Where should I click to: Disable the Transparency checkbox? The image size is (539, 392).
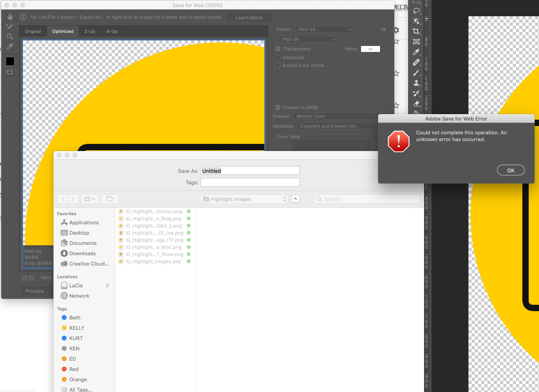[278, 49]
